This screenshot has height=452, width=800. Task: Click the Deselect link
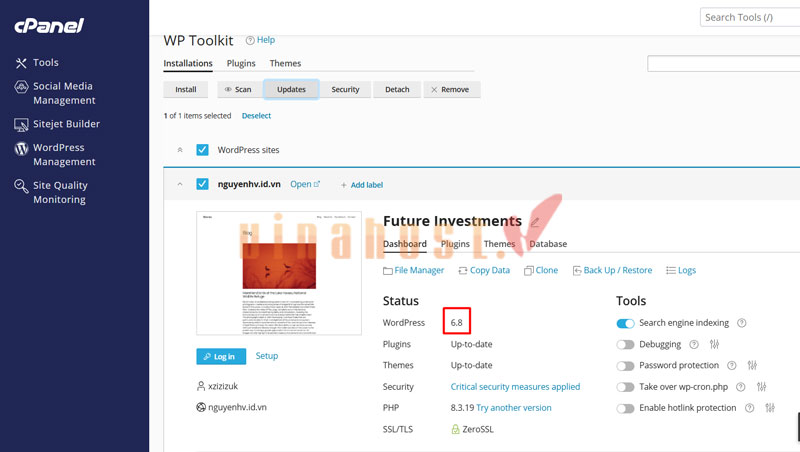256,116
